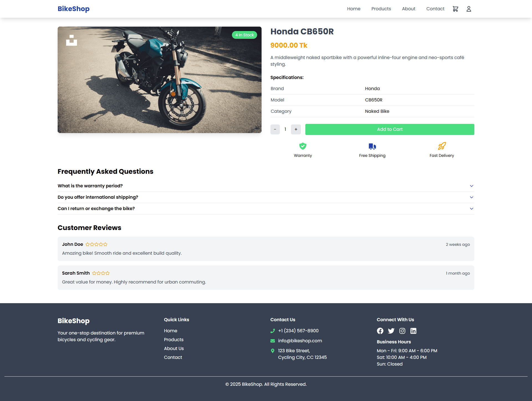
Task: Click the Honda CB650R product image
Action: (x=160, y=80)
